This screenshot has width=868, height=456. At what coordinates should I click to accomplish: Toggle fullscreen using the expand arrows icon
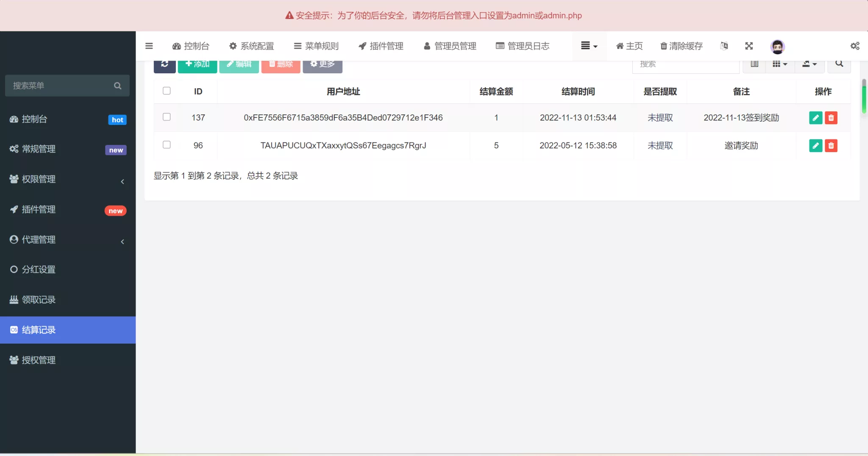point(749,46)
